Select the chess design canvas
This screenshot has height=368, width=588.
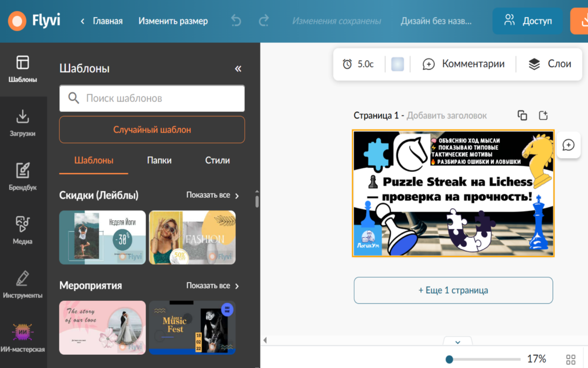453,193
